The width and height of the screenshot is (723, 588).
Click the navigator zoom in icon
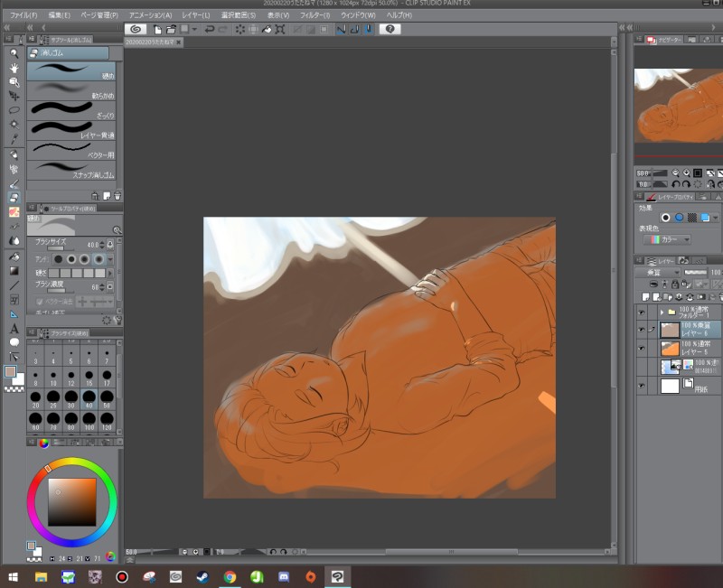(687, 173)
